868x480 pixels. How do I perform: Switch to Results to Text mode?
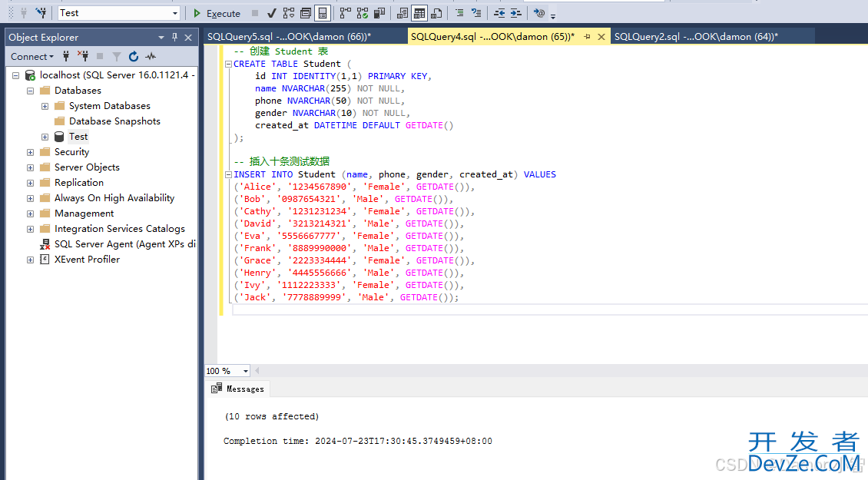pos(403,13)
